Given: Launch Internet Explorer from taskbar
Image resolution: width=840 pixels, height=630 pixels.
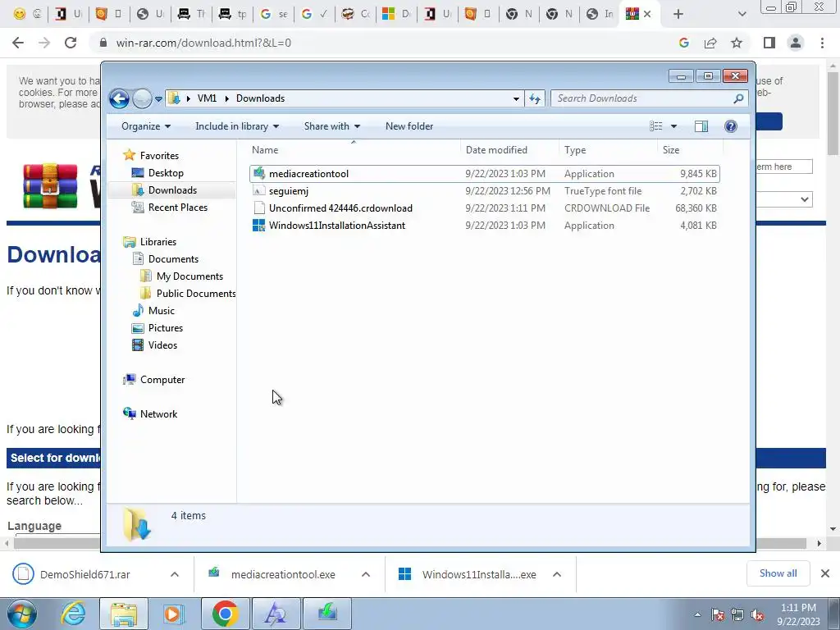Looking at the screenshot, I should (73, 614).
